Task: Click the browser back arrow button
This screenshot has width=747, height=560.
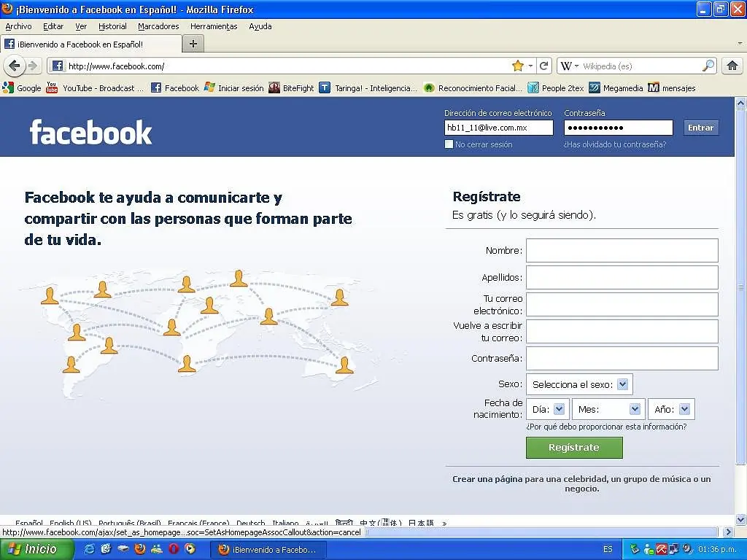Action: [15, 66]
